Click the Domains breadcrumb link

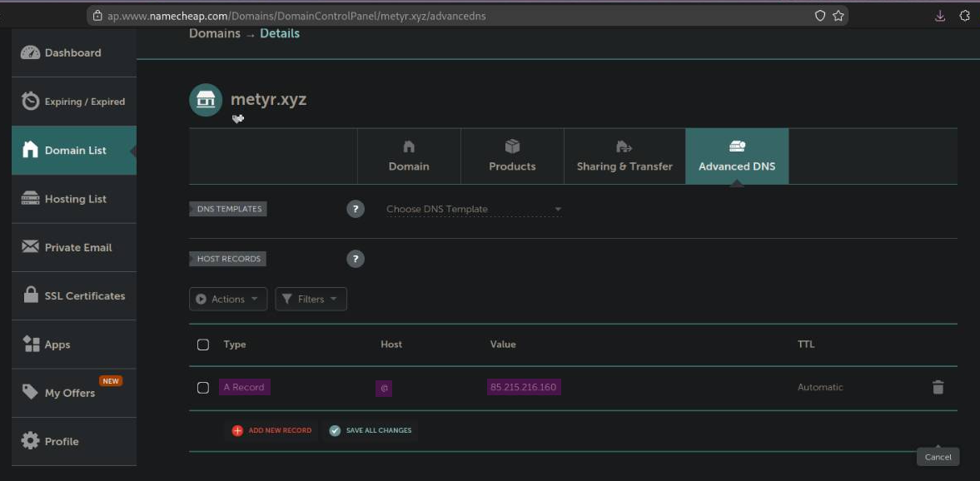click(x=214, y=34)
